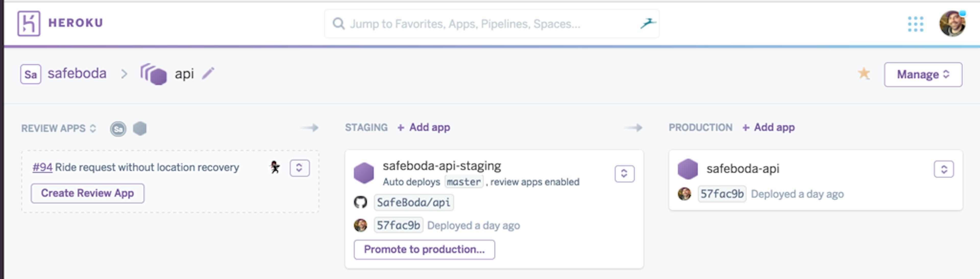980x279 pixels.
Task: Click the magnifier search icon
Action: pos(338,23)
